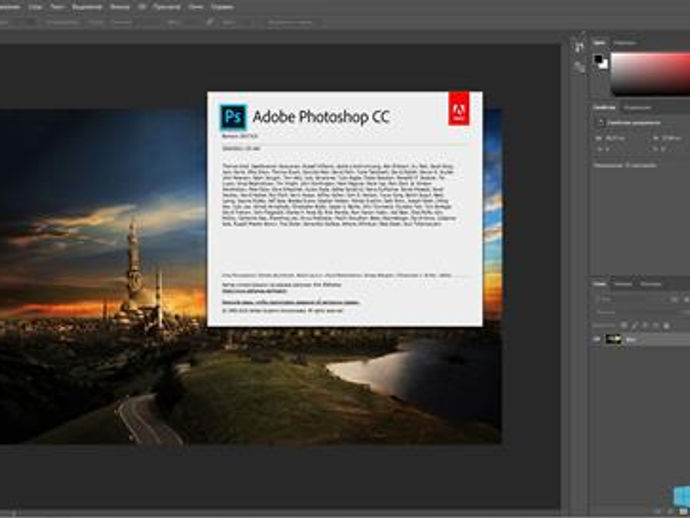Toggle prevent artboard auto-nesting lock icon
Image resolution: width=690 pixels, height=518 pixels.
tap(656, 326)
